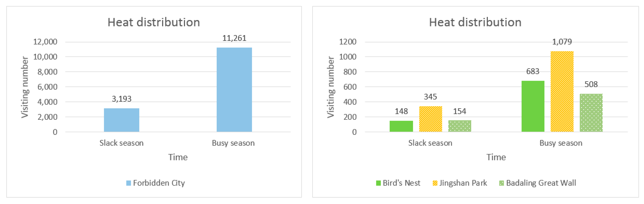Click the Heat distribution title above the three-attraction chart
Image resolution: width=644 pixels, height=204 pixels.
click(475, 22)
